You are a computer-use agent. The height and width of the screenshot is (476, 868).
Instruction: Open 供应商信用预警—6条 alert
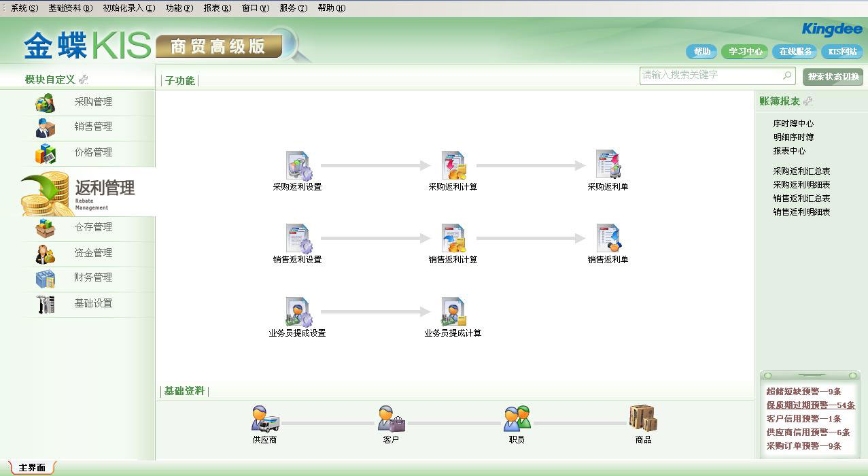point(808,432)
